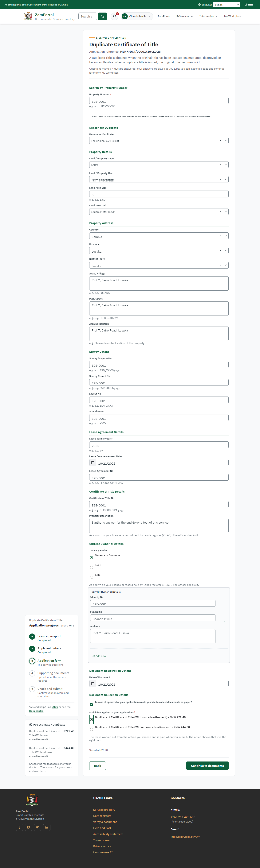Clear the Province selection
The height and width of the screenshot is (868, 260).
click(220, 250)
